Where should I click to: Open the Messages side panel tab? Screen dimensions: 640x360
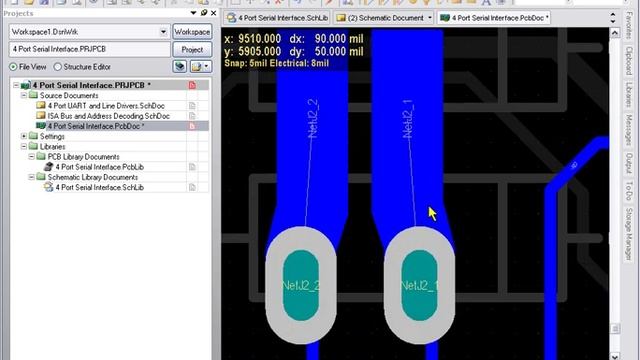[x=628, y=130]
